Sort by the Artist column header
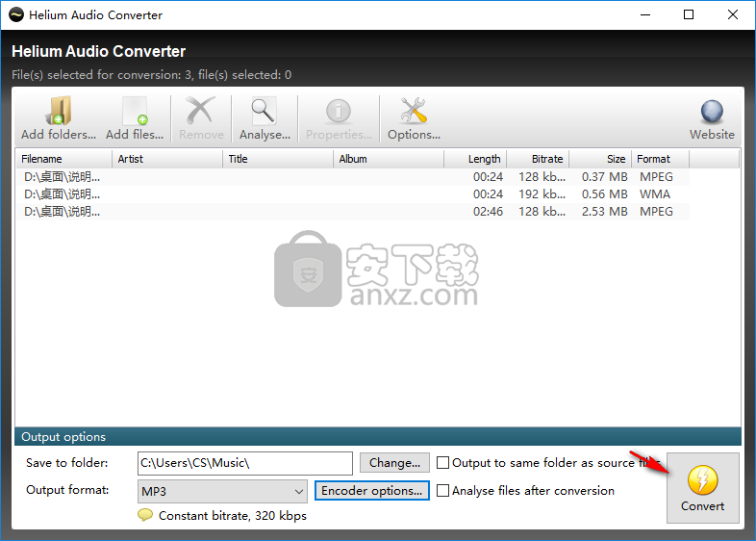 pyautogui.click(x=167, y=159)
